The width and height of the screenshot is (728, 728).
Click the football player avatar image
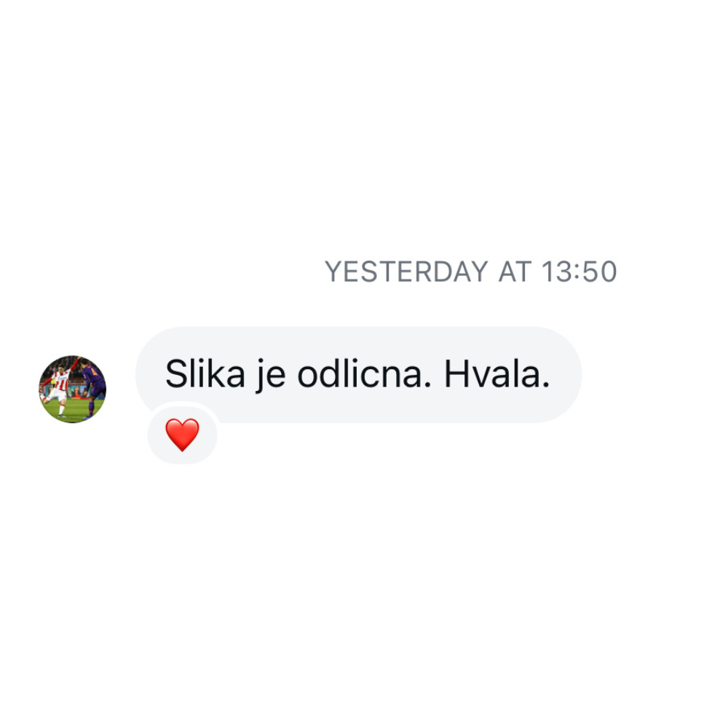tap(72, 389)
